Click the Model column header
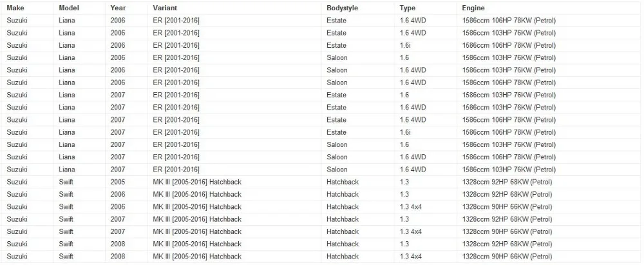This screenshot has height=265, width=644. [x=69, y=8]
